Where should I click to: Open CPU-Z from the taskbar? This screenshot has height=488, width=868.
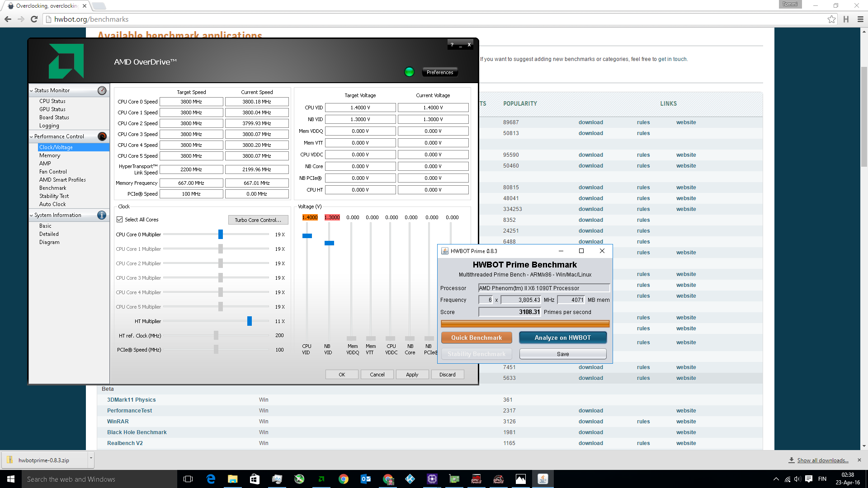click(x=432, y=479)
